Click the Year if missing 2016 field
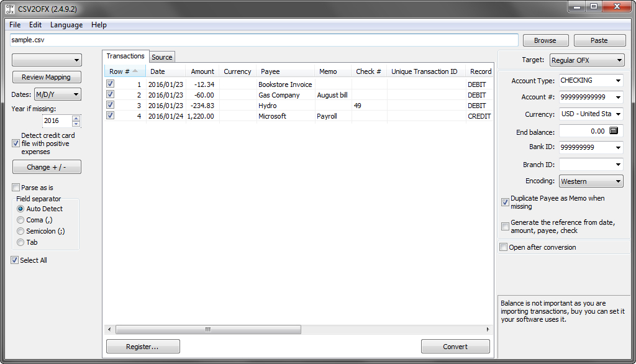The height and width of the screenshot is (364, 636). coord(57,121)
